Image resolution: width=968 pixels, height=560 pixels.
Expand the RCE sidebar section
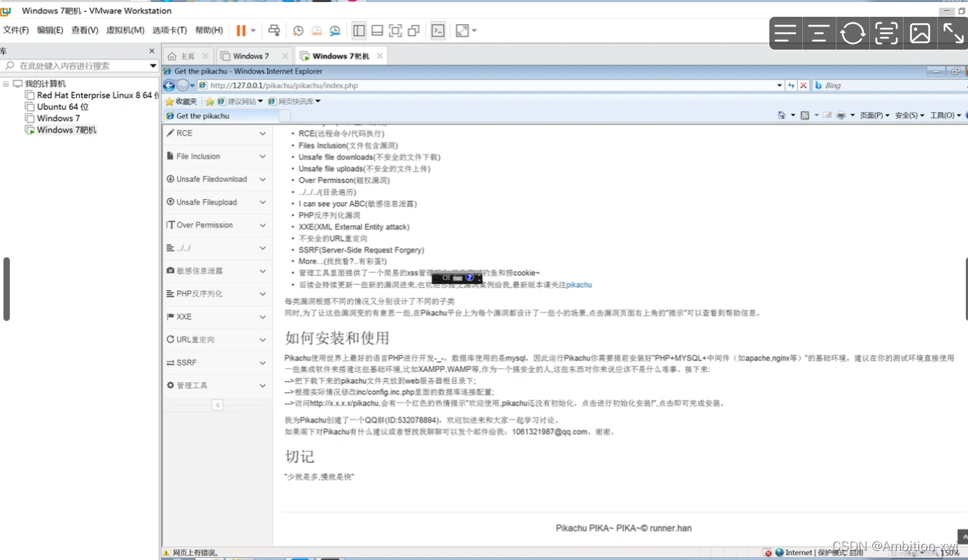(x=218, y=134)
